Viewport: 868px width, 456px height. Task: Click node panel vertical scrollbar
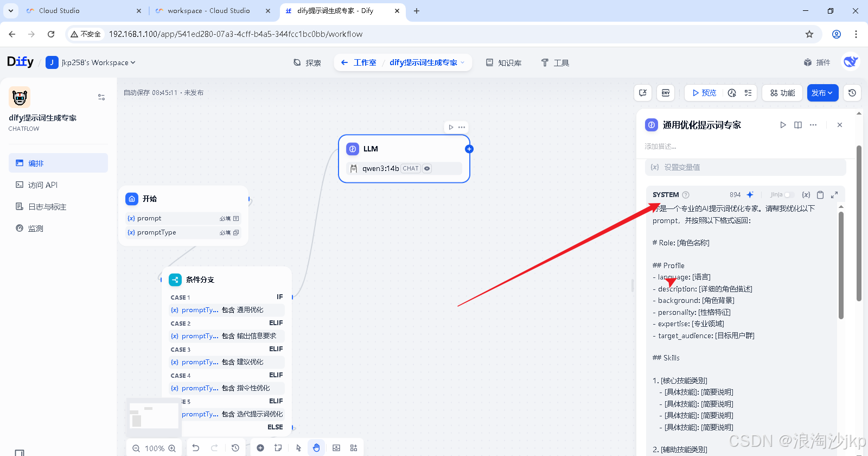(859, 223)
